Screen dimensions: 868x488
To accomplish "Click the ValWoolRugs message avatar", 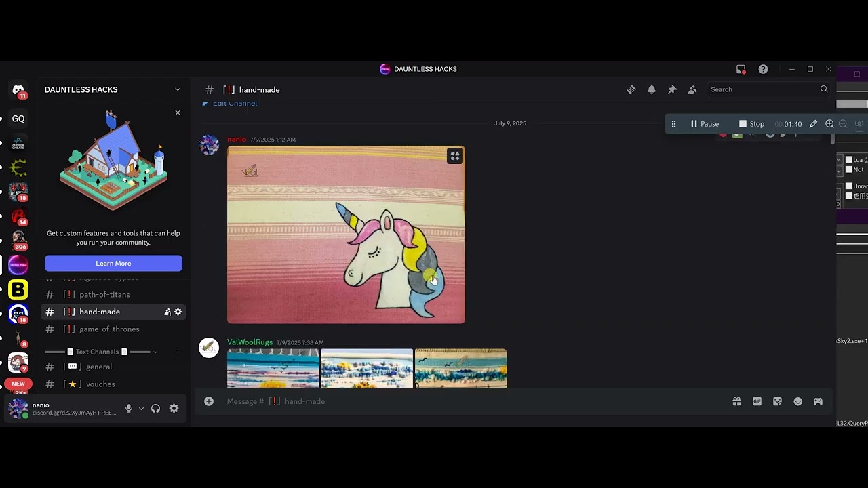I will point(209,348).
